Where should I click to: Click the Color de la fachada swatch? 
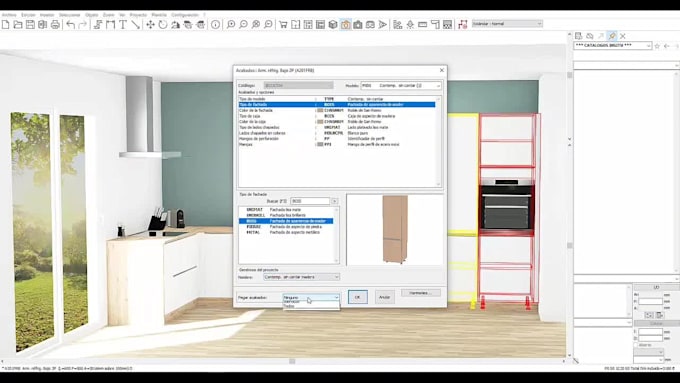coord(320,110)
